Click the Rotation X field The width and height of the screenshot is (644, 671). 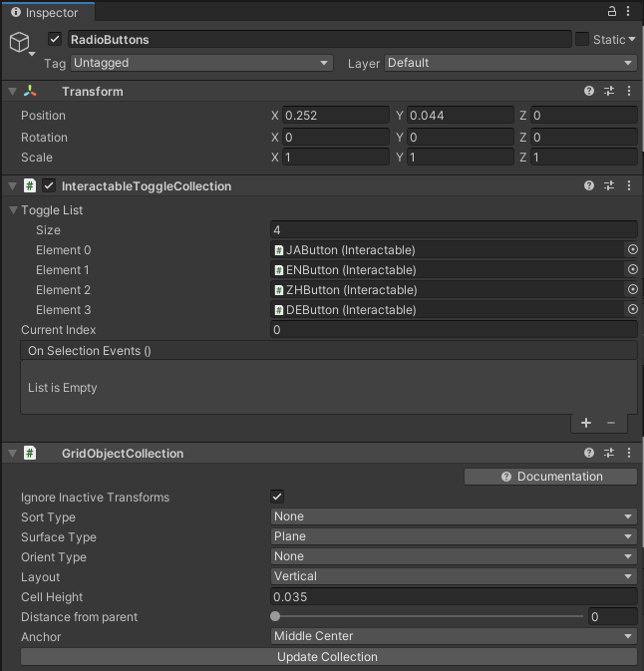[336, 137]
